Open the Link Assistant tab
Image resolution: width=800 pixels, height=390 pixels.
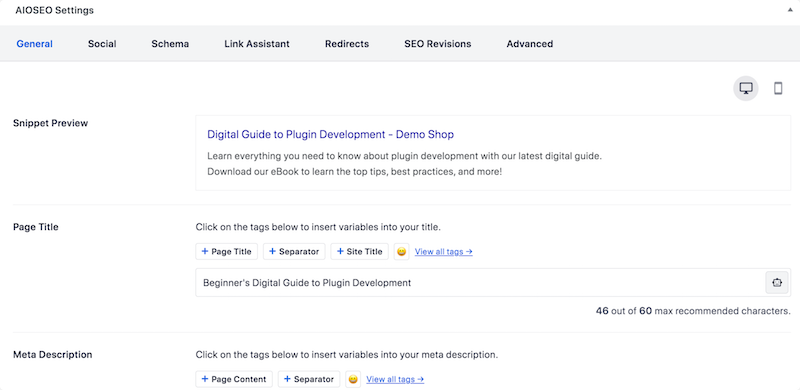pyautogui.click(x=257, y=44)
